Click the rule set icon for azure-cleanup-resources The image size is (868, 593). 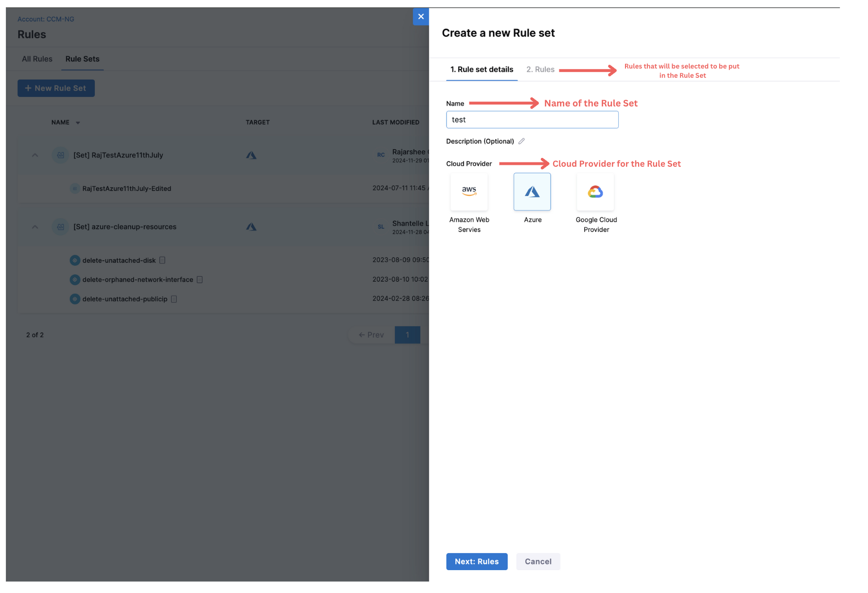click(x=60, y=227)
